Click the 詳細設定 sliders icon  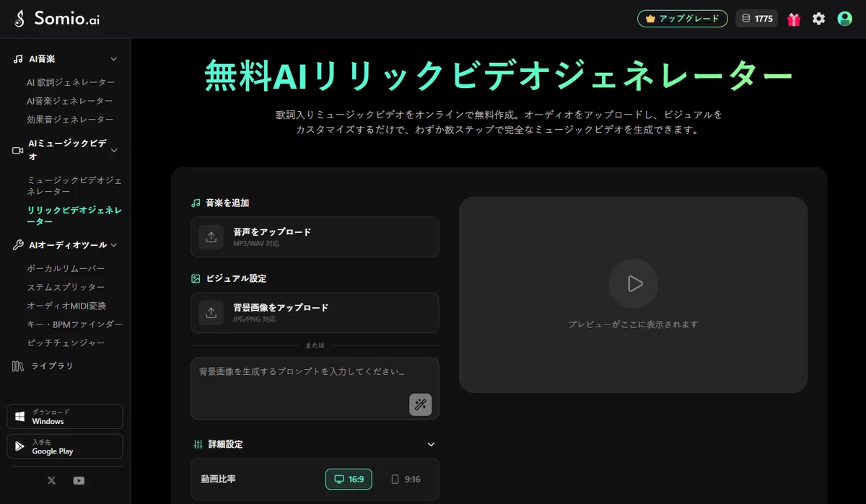(198, 444)
